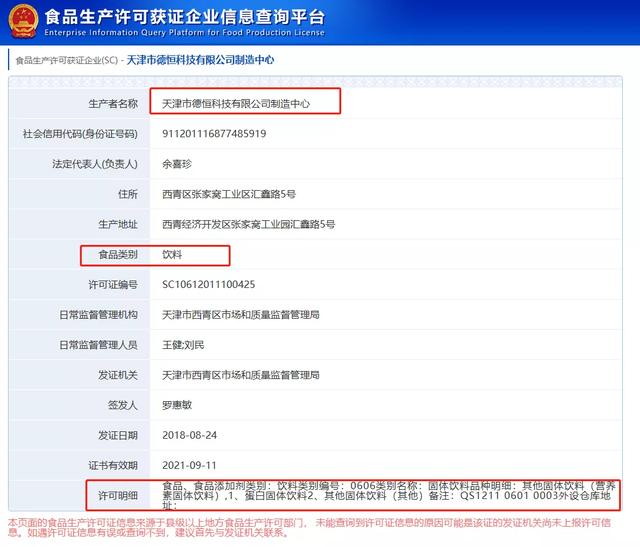Select issuing authority value beside 发证机关
640x547 pixels.
241,375
